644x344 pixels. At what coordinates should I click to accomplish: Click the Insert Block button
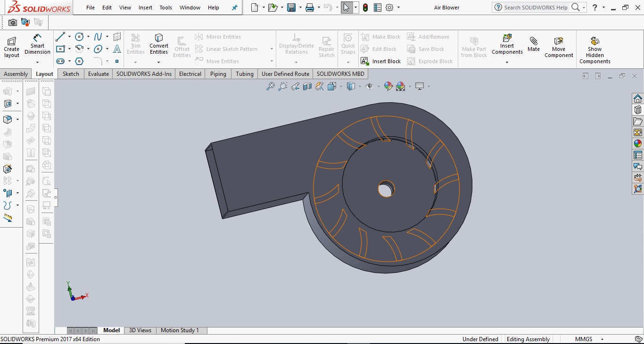coord(381,61)
